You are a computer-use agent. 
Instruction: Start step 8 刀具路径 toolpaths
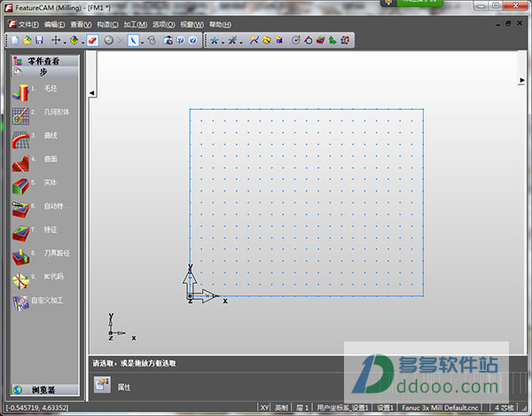41,255
